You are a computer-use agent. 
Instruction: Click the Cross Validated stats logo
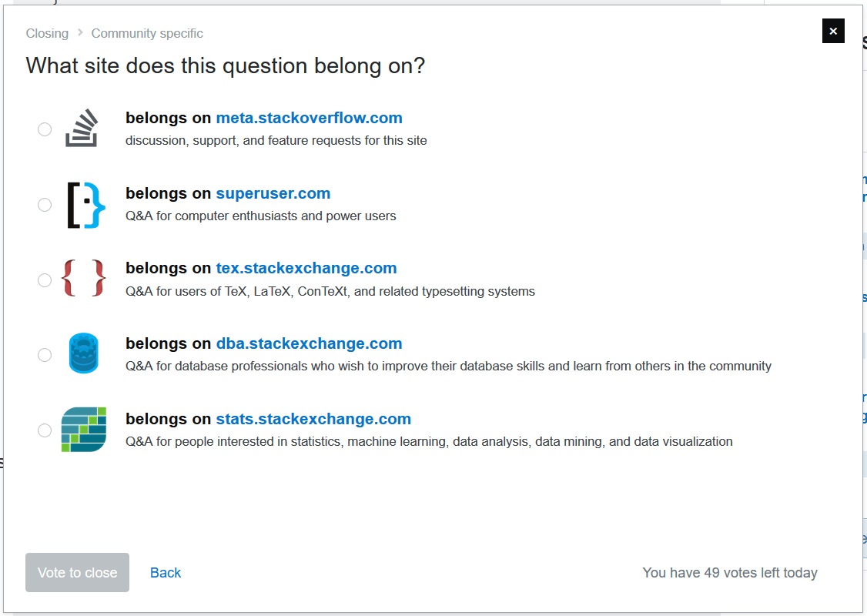click(83, 430)
